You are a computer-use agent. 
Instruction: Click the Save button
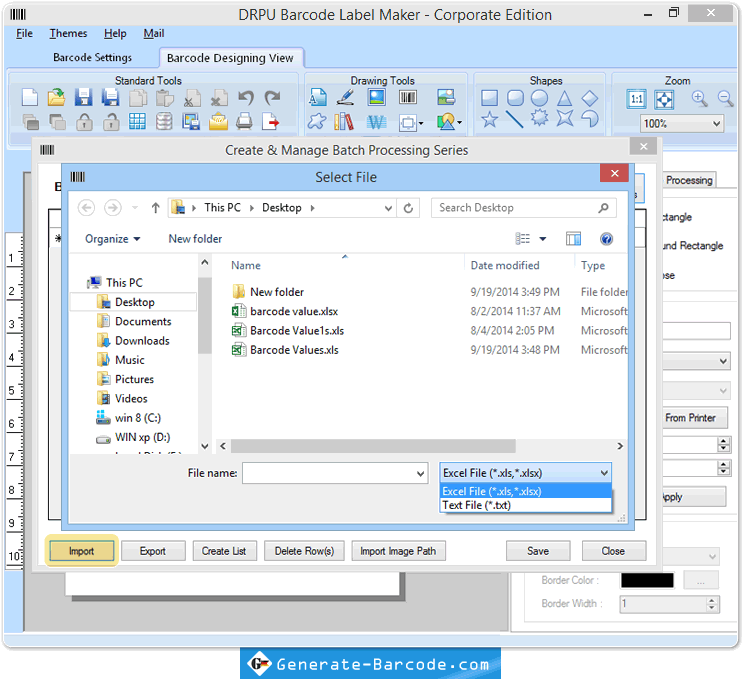pos(538,551)
